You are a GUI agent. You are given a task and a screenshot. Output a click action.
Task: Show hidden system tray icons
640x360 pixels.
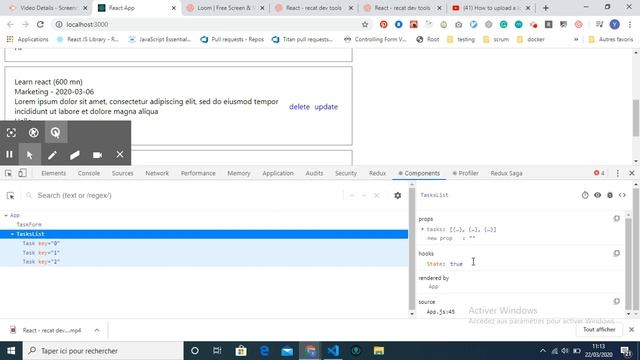pos(542,351)
